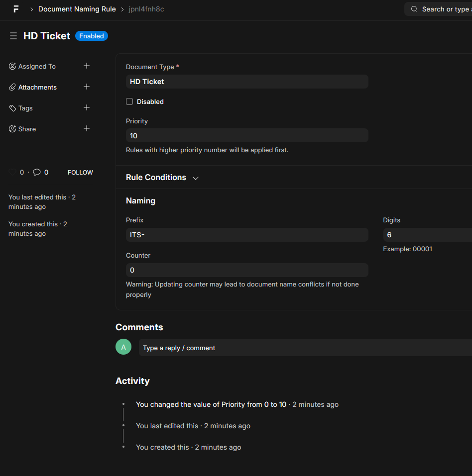472x476 pixels.
Task: Click the plus icon next to Share
Action: tap(87, 128)
